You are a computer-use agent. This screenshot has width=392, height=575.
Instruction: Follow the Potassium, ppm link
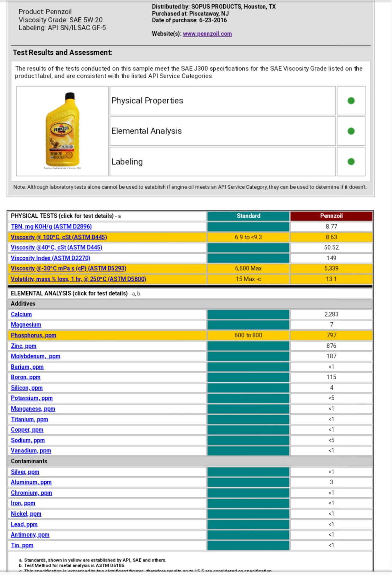pyautogui.click(x=32, y=398)
